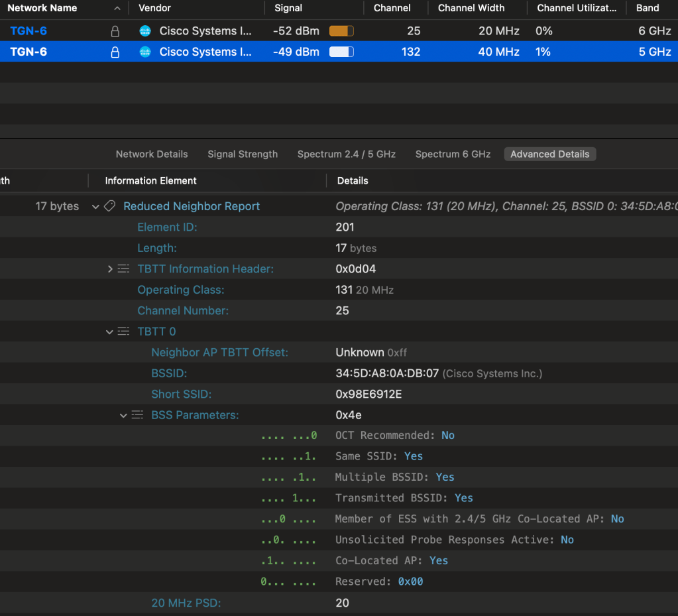Click the Cisco logo in the 5 GHz row
This screenshot has height=616, width=678.
145,52
